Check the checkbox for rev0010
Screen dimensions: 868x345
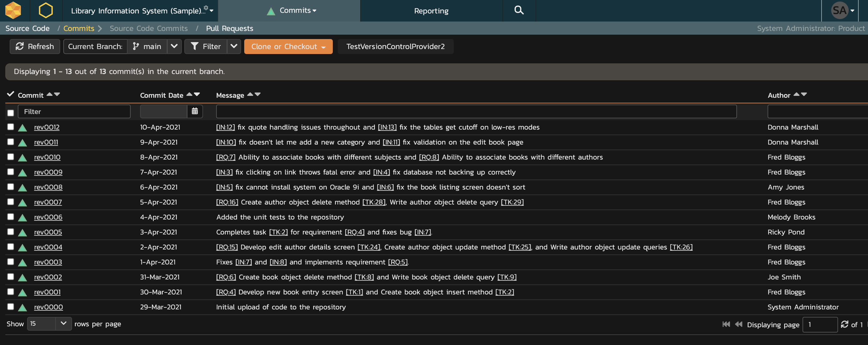click(x=11, y=157)
